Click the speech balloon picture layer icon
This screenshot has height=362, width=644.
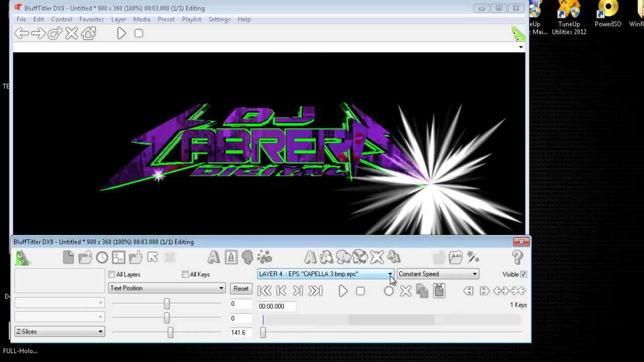[x=248, y=257]
